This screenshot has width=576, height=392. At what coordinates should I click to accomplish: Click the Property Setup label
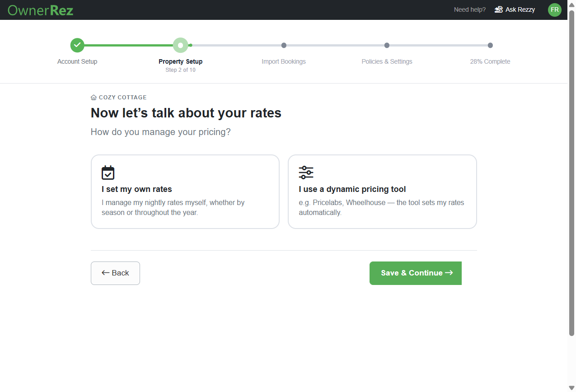click(180, 61)
